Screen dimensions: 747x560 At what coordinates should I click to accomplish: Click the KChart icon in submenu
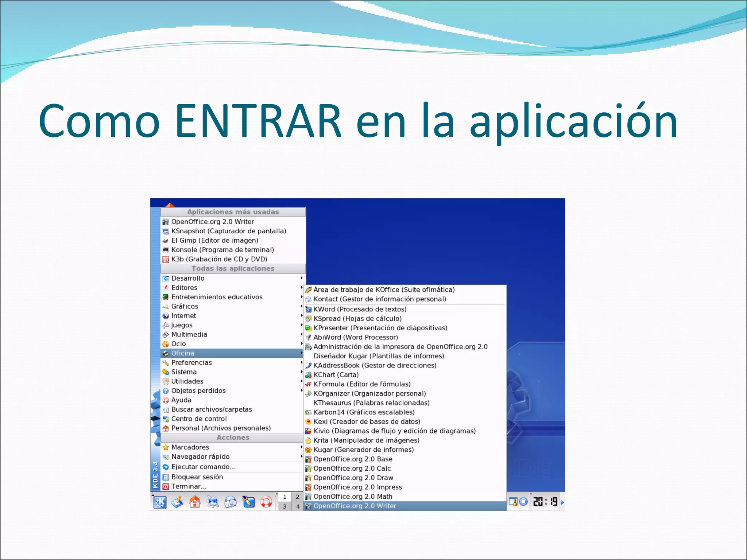(309, 375)
